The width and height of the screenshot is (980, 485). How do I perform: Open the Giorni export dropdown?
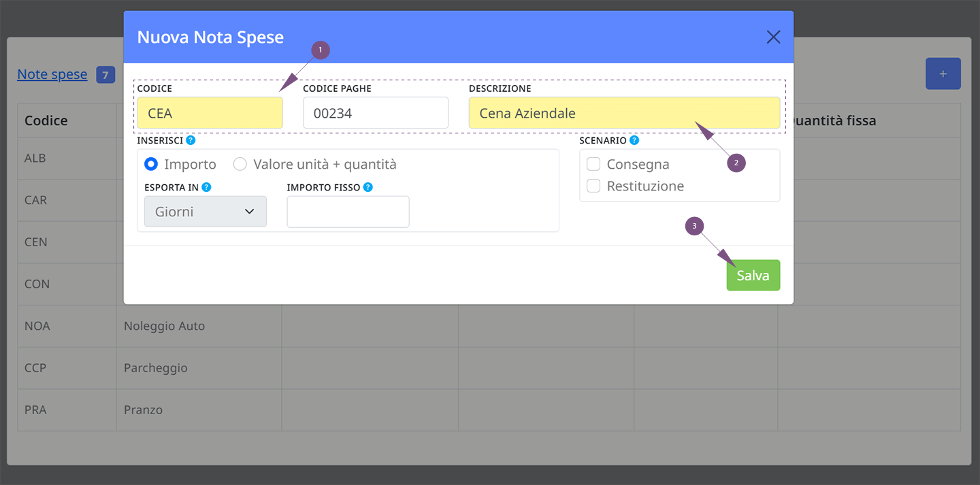click(x=206, y=212)
